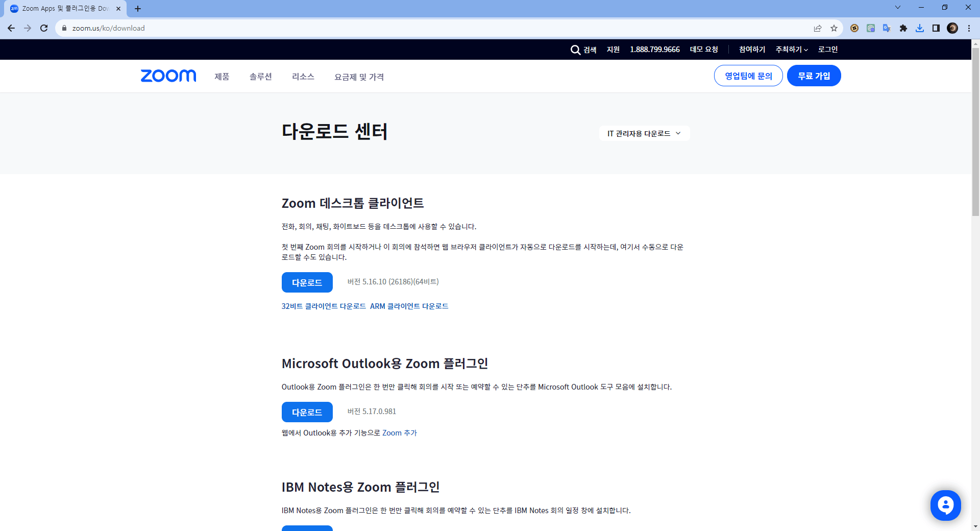Viewport: 980px width, 531px height.
Task: Expand the 주최하기 dropdown
Action: pos(792,50)
